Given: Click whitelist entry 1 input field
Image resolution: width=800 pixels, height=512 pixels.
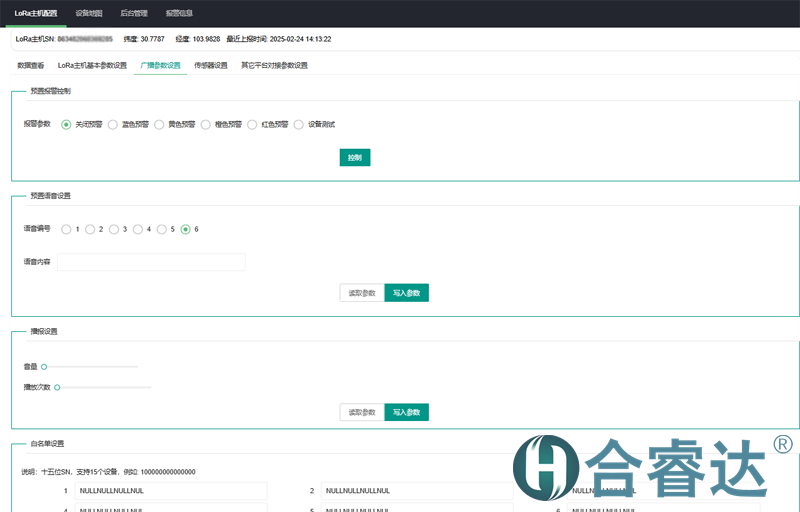Looking at the screenshot, I should pyautogui.click(x=171, y=491).
